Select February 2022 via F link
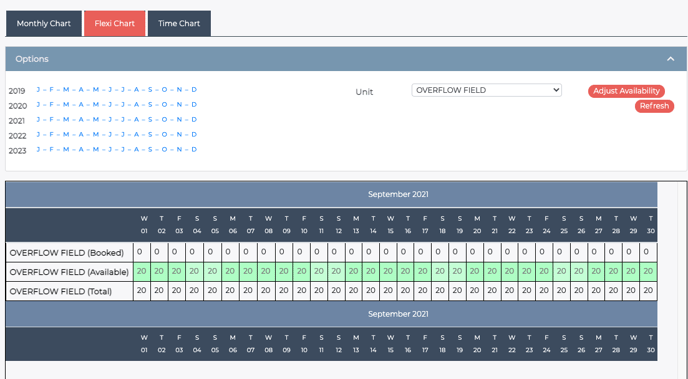Viewport: 688px width, 379px height. click(51, 134)
